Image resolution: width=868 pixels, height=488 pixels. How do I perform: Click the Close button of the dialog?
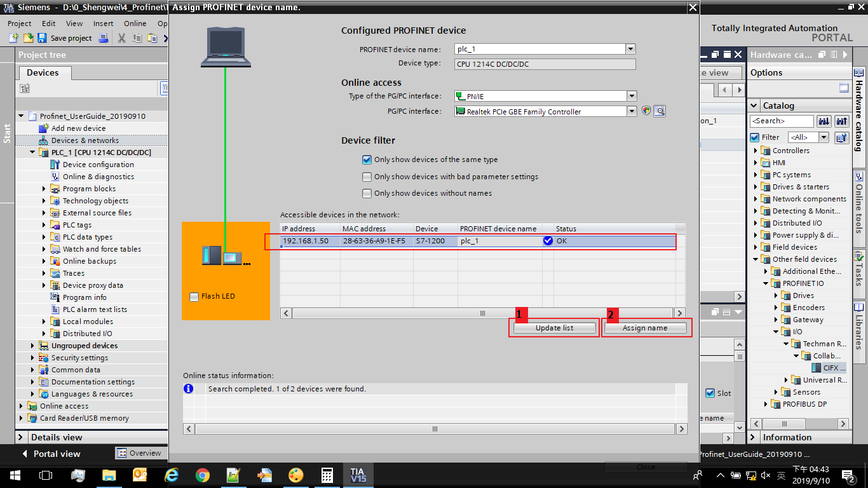(646, 467)
